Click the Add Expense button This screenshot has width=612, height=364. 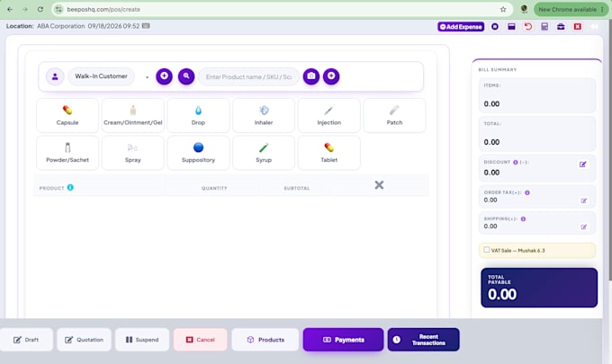pyautogui.click(x=461, y=26)
